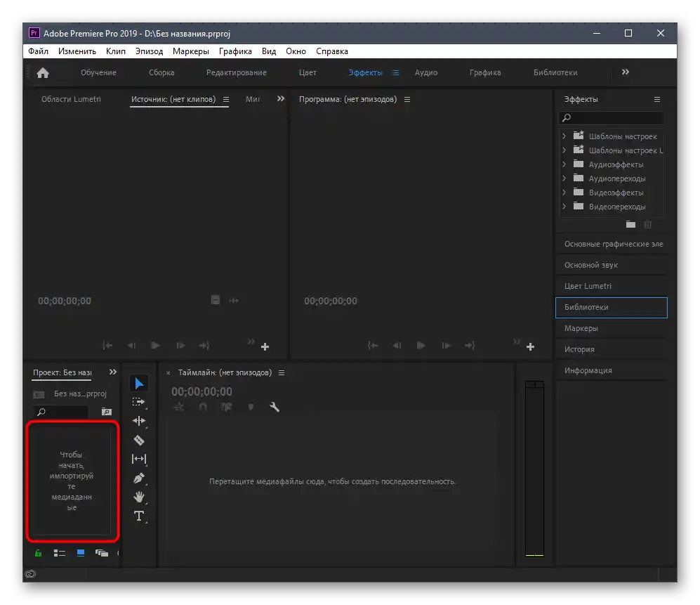Open the 'Окно' menu

296,51
